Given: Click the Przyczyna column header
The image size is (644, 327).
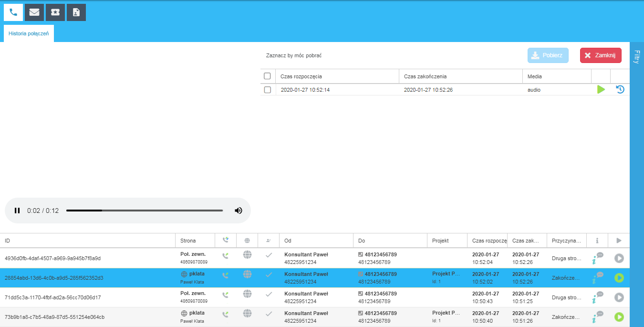Looking at the screenshot, I should pyautogui.click(x=567, y=241).
